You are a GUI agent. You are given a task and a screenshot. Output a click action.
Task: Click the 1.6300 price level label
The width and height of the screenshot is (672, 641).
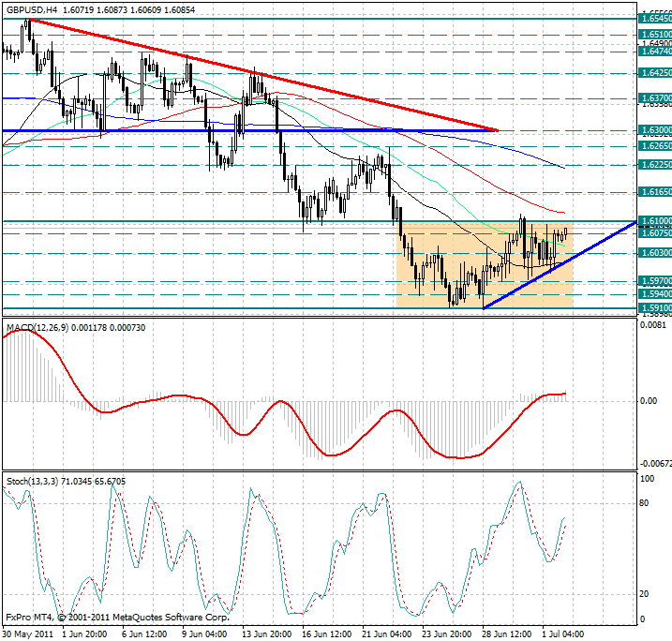tap(654, 130)
